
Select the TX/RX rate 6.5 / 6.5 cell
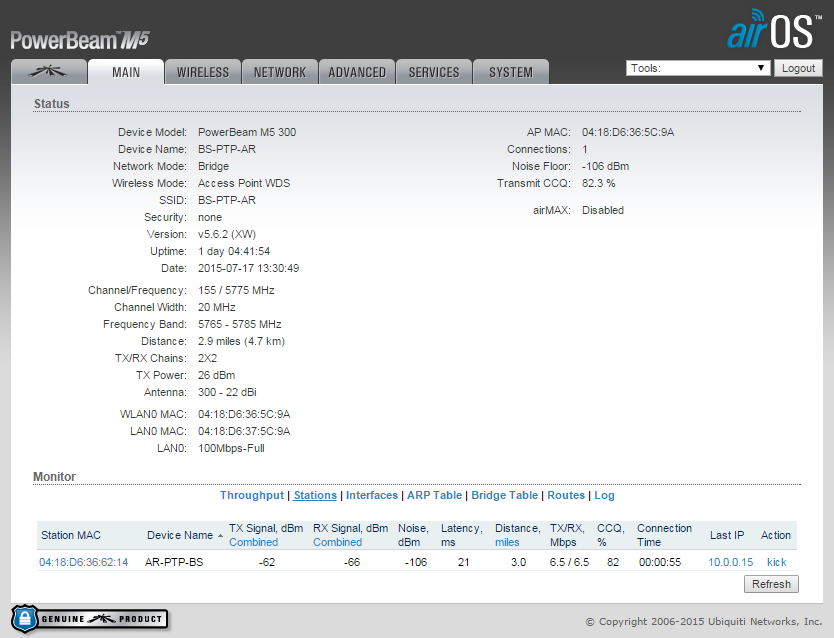569,562
